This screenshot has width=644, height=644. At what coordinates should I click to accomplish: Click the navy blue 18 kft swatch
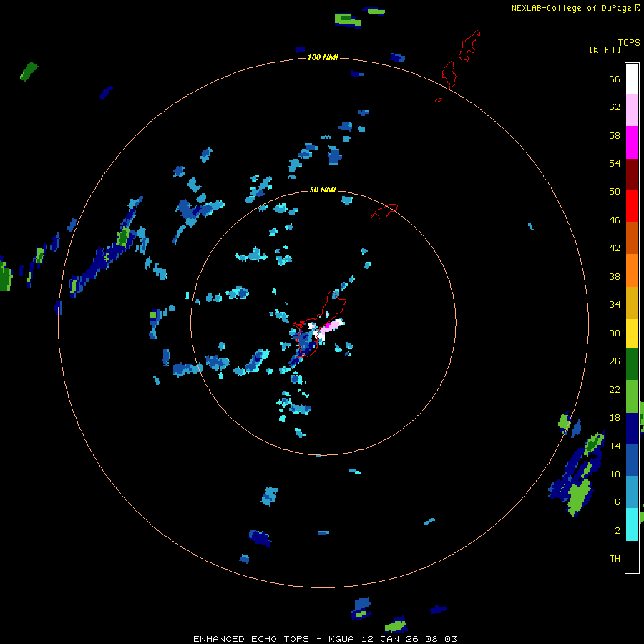click(x=632, y=429)
